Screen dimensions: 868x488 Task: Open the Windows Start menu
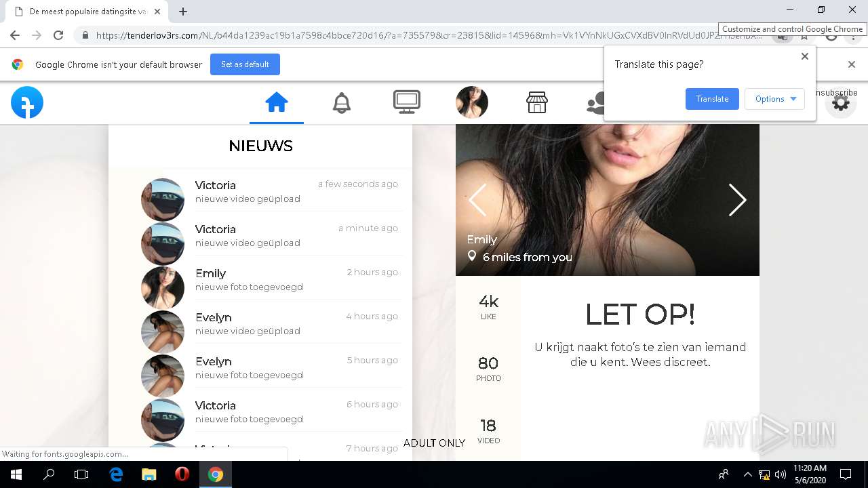16,474
